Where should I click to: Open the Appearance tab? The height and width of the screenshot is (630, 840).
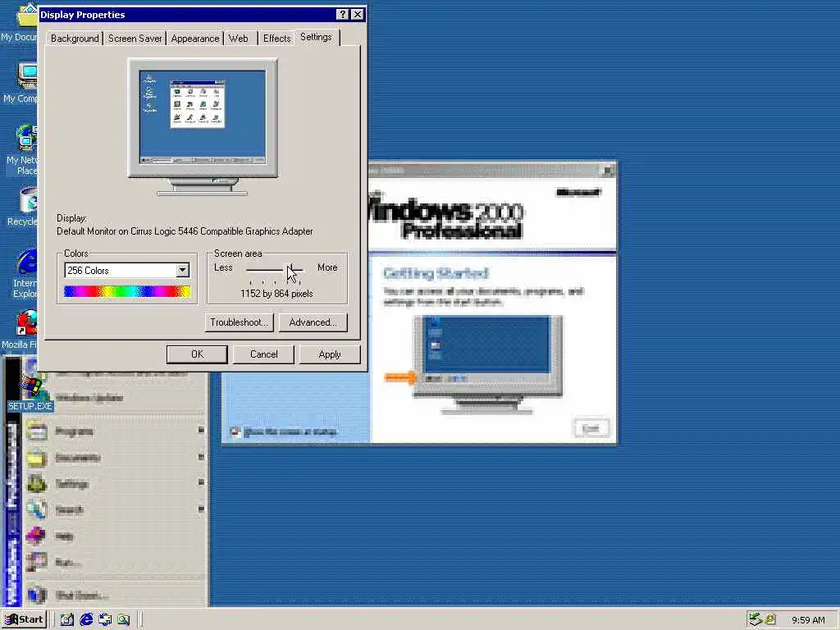click(195, 39)
